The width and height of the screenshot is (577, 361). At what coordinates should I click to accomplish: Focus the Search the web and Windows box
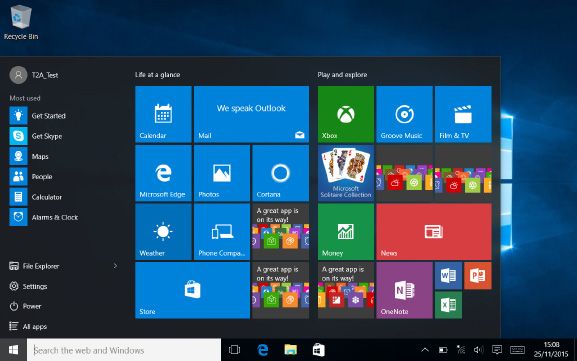124,350
